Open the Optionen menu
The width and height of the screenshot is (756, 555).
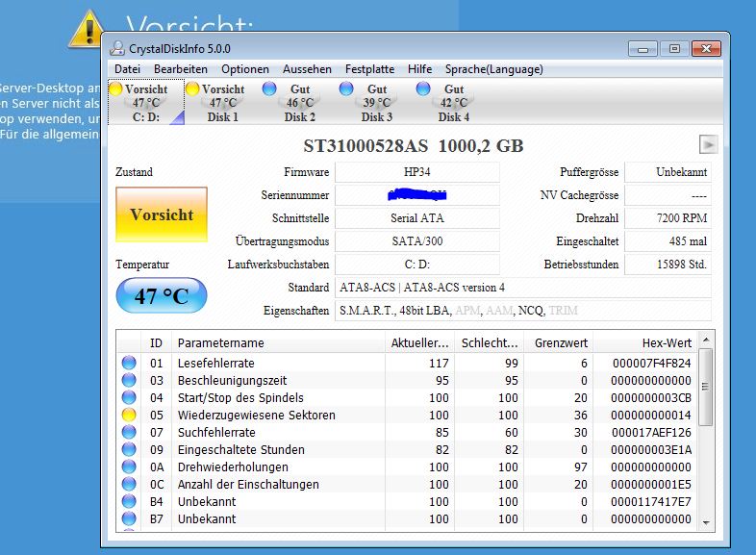[245, 69]
